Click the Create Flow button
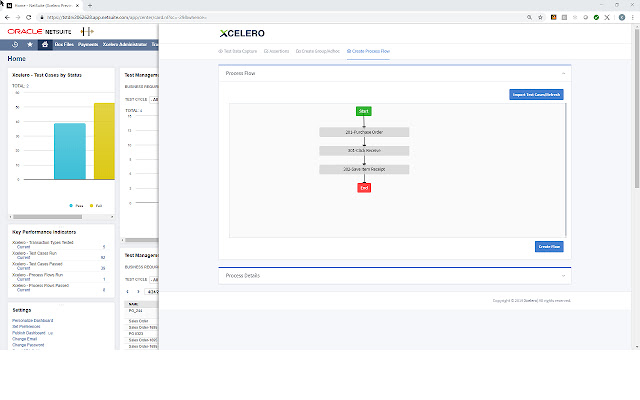The width and height of the screenshot is (640, 400). (x=549, y=247)
